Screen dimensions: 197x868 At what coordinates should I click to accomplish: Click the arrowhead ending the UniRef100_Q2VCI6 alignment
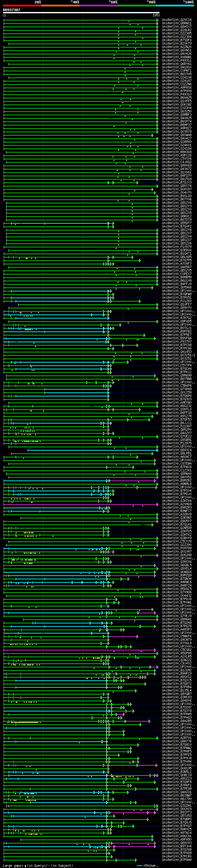[x=157, y=20]
